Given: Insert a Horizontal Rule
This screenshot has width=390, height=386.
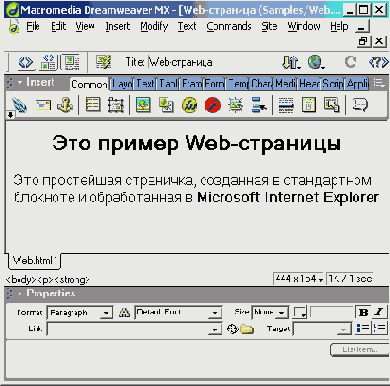Looking at the screenshot, I should (x=286, y=105).
